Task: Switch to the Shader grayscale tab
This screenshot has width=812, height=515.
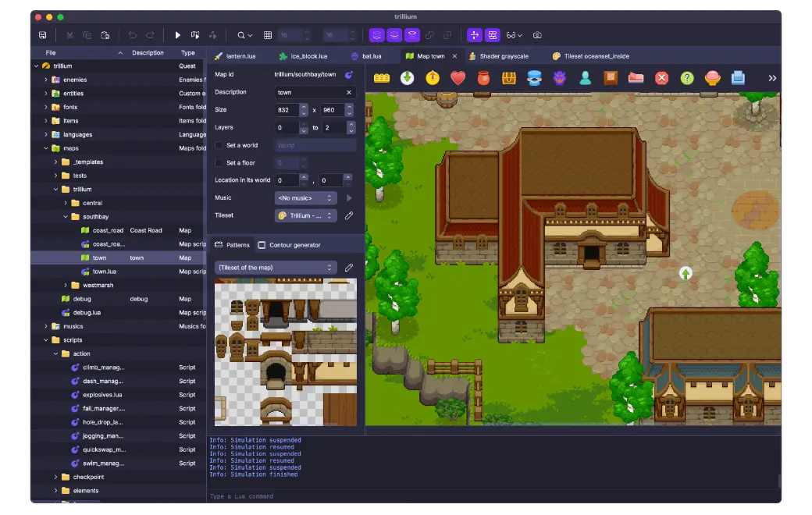Action: pos(504,56)
